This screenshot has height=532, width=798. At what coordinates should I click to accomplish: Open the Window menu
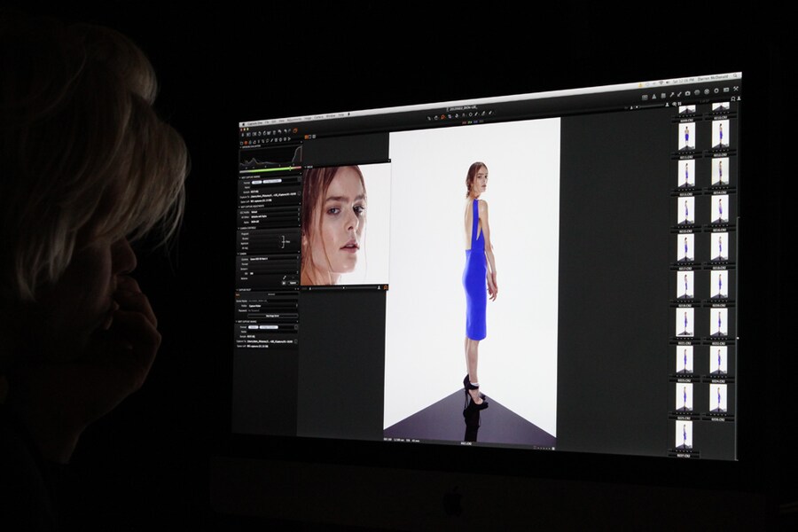click(x=331, y=116)
